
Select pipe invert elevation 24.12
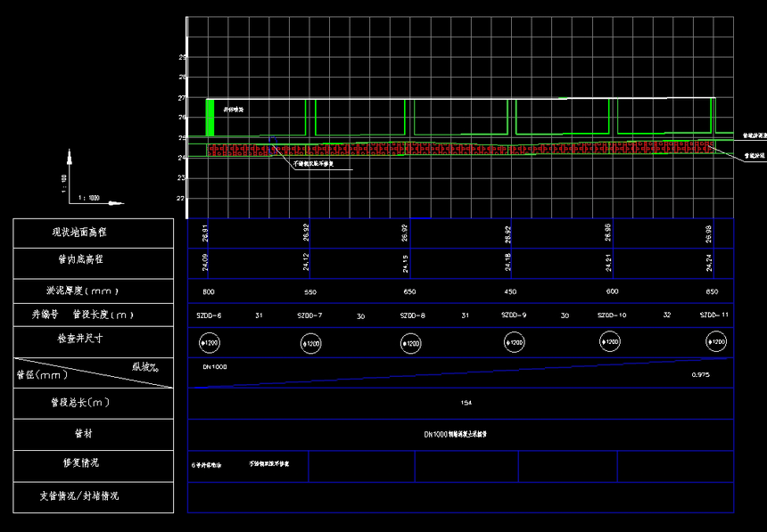pos(306,262)
